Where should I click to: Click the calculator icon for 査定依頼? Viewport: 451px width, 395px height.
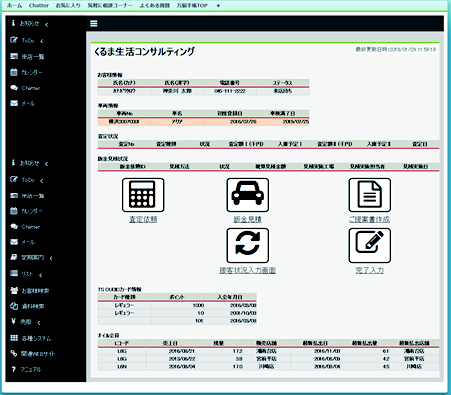[143, 195]
